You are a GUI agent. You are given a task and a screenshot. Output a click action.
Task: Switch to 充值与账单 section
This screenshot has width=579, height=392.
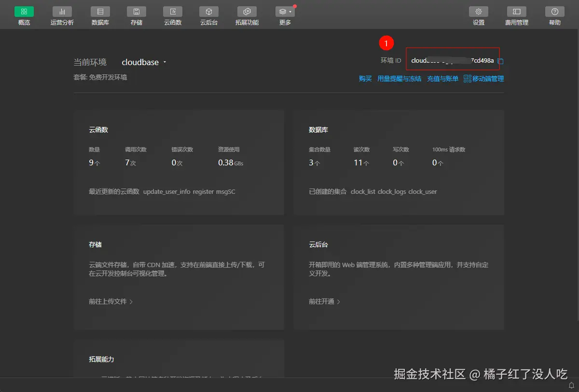tap(442, 79)
